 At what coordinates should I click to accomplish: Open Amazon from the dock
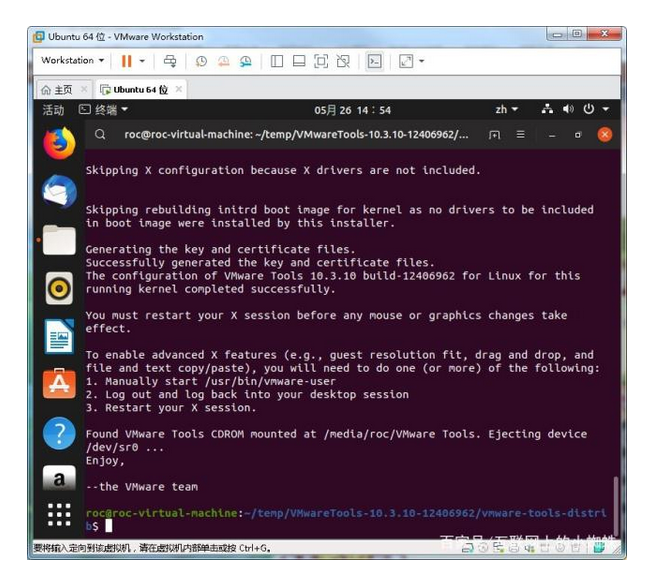[x=59, y=478]
